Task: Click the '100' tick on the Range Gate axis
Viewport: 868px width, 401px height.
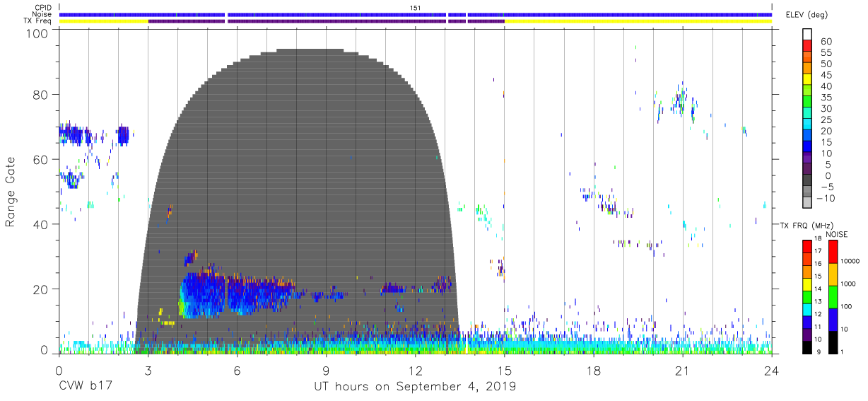Action: pos(37,33)
